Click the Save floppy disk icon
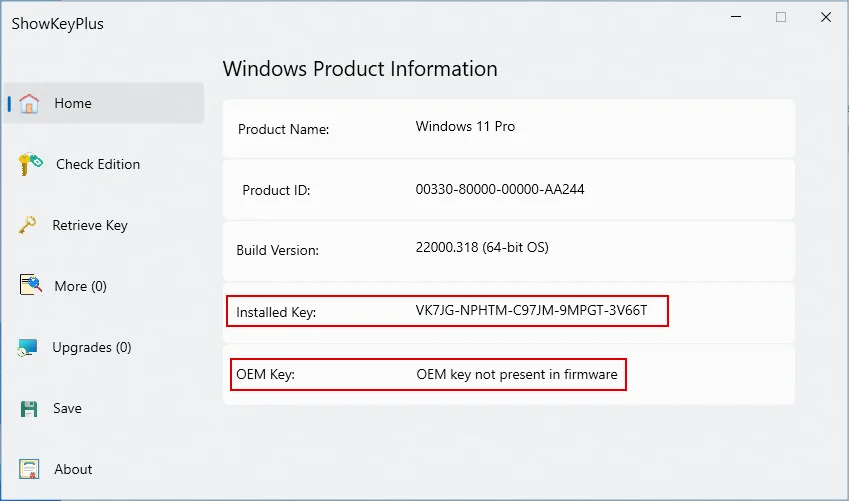Image resolution: width=849 pixels, height=501 pixels. coord(29,409)
